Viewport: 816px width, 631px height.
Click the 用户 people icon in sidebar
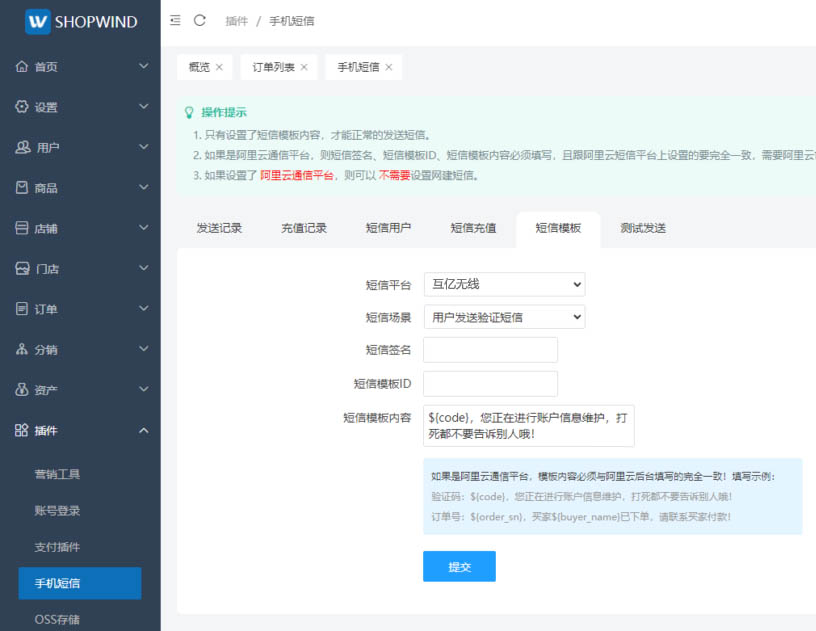pos(22,148)
